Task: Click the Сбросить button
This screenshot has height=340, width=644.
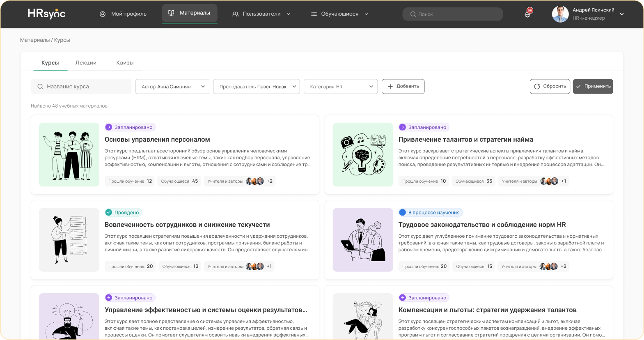Action: [550, 87]
